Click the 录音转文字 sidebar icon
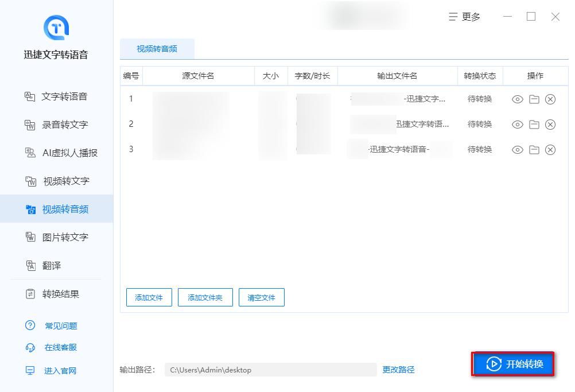Screen dimensions: 575x392 30,125
